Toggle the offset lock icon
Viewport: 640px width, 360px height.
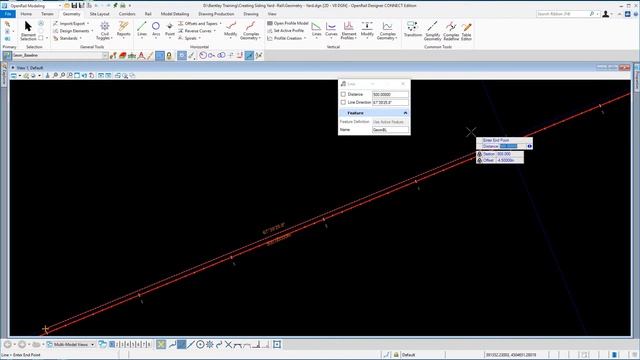point(480,160)
